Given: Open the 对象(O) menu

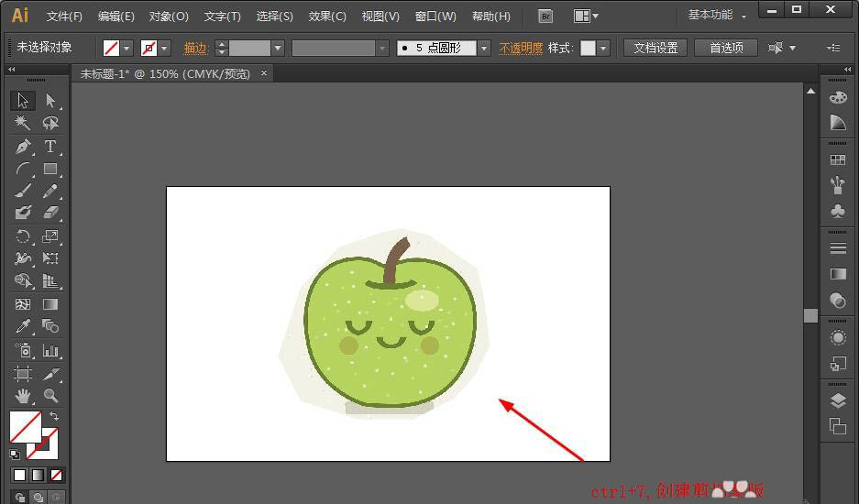Looking at the screenshot, I should (x=169, y=16).
